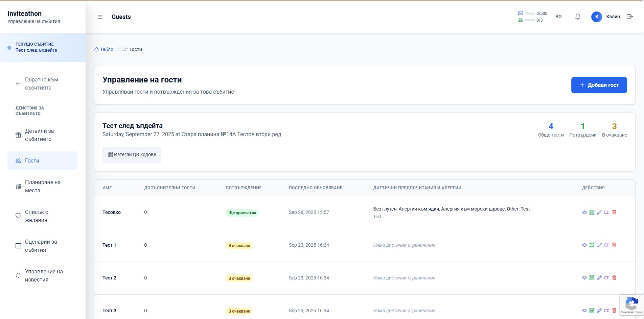The image size is (644, 319).
Task: Click the Добави гост button
Action: tap(599, 85)
